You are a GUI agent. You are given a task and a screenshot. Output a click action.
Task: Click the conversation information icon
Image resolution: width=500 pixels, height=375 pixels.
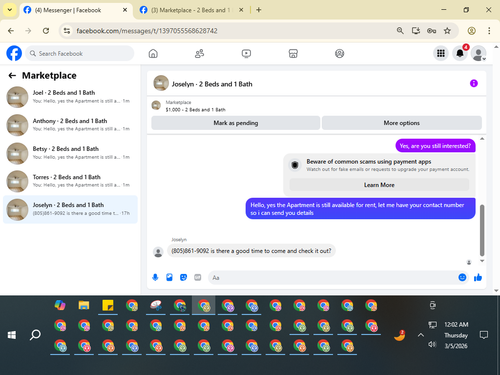[474, 83]
